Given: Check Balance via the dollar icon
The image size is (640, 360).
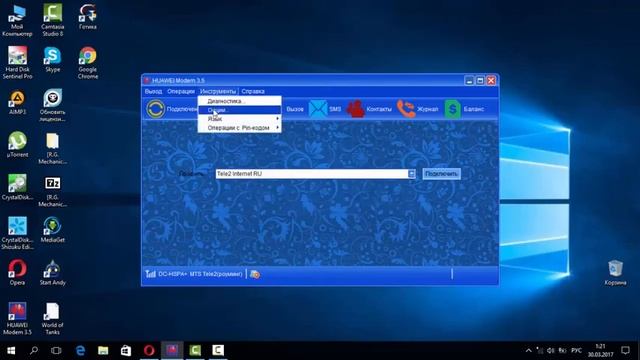Looking at the screenshot, I should click(452, 109).
